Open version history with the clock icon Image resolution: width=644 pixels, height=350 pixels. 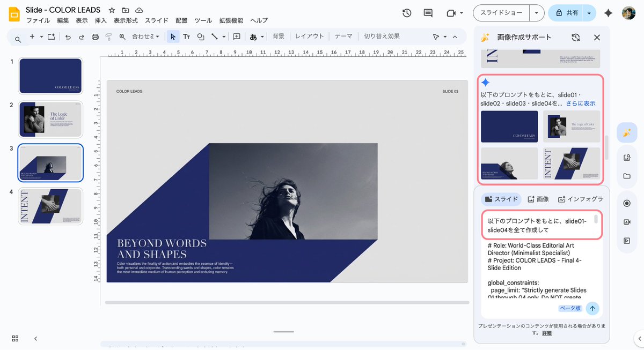[407, 13]
